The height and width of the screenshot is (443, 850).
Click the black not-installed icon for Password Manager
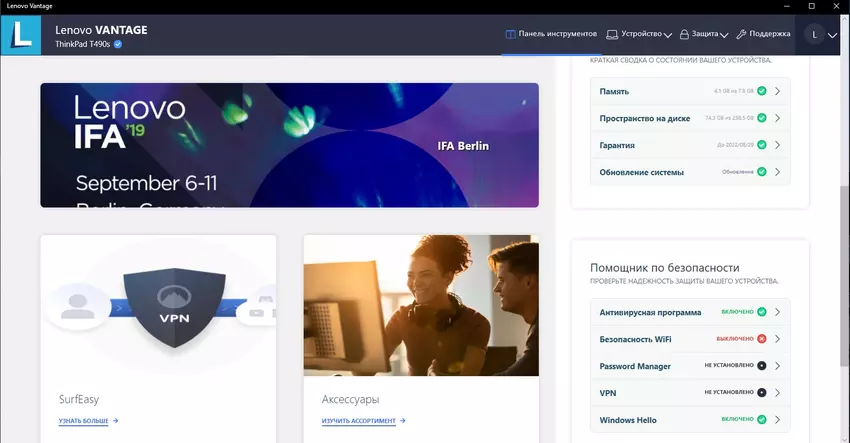pos(762,366)
